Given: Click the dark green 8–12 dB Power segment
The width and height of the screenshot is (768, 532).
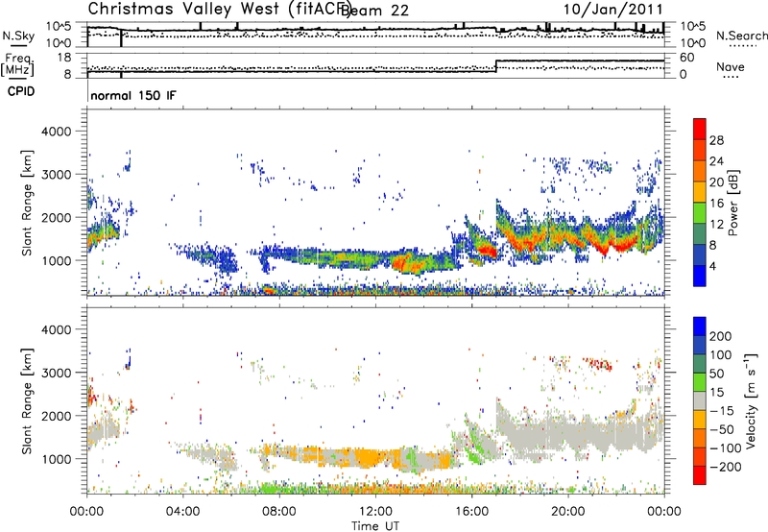Looking at the screenshot, I should [x=700, y=234].
